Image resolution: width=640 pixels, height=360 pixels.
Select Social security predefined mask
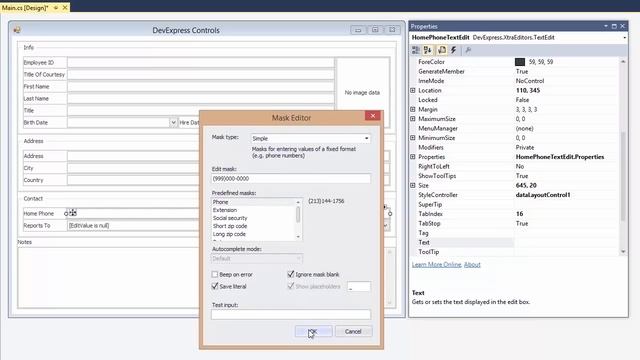click(x=253, y=218)
